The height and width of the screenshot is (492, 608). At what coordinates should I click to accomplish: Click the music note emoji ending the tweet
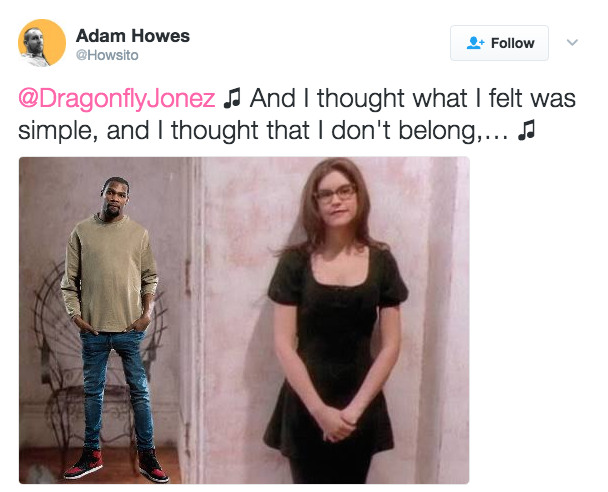(x=526, y=130)
